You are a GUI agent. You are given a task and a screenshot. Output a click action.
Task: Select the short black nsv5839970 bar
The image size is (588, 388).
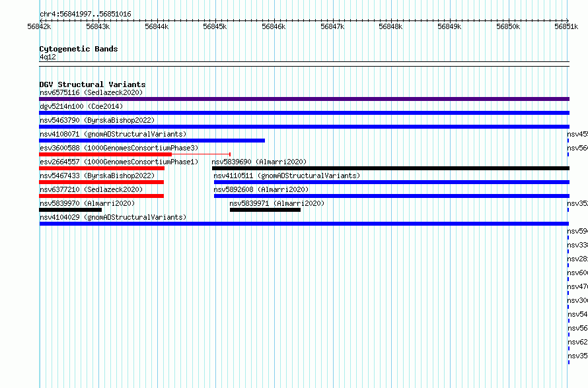71,210
